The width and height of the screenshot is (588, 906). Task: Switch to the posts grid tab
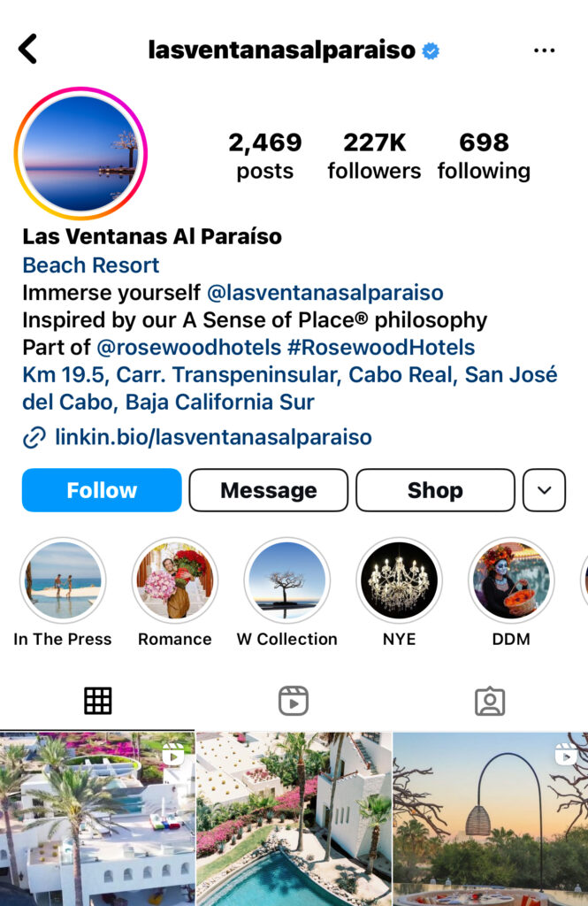pyautogui.click(x=97, y=701)
